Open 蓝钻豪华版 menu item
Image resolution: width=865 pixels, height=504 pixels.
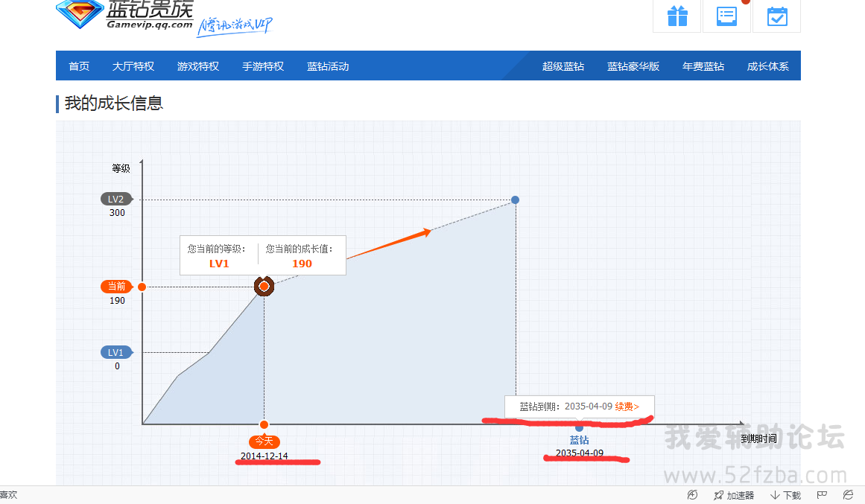coord(633,66)
